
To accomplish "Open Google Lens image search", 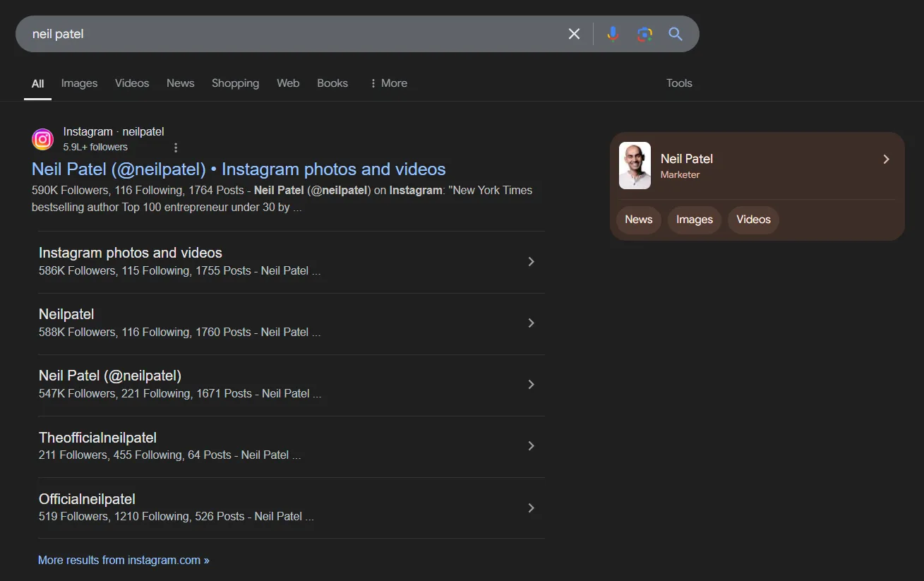I will [x=644, y=33].
